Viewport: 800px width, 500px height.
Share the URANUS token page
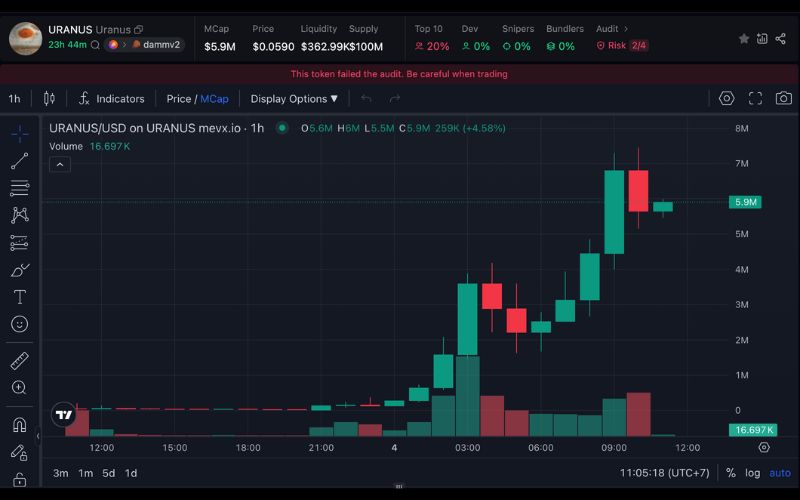coord(781,38)
